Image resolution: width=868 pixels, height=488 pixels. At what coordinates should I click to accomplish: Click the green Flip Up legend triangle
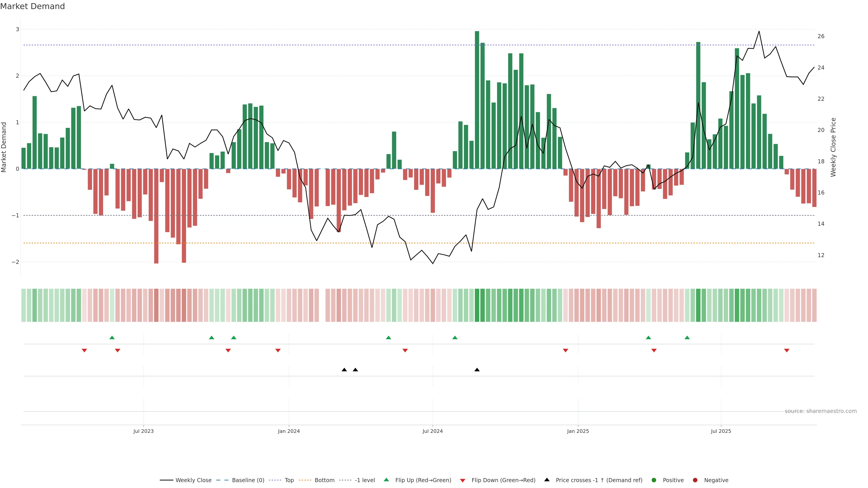click(x=387, y=480)
